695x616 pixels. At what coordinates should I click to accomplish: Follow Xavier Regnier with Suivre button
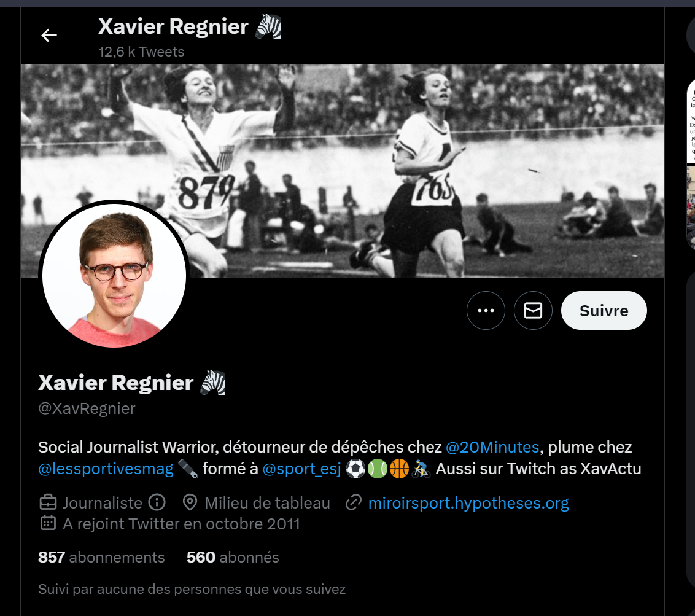click(604, 310)
